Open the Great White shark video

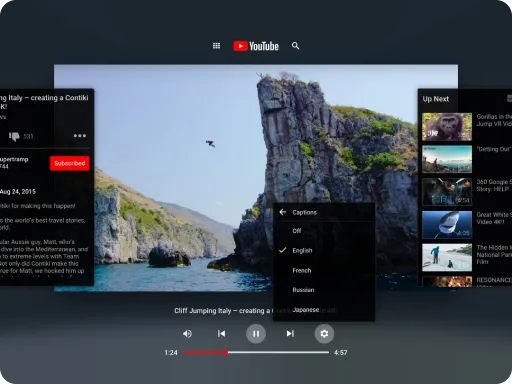tap(447, 225)
